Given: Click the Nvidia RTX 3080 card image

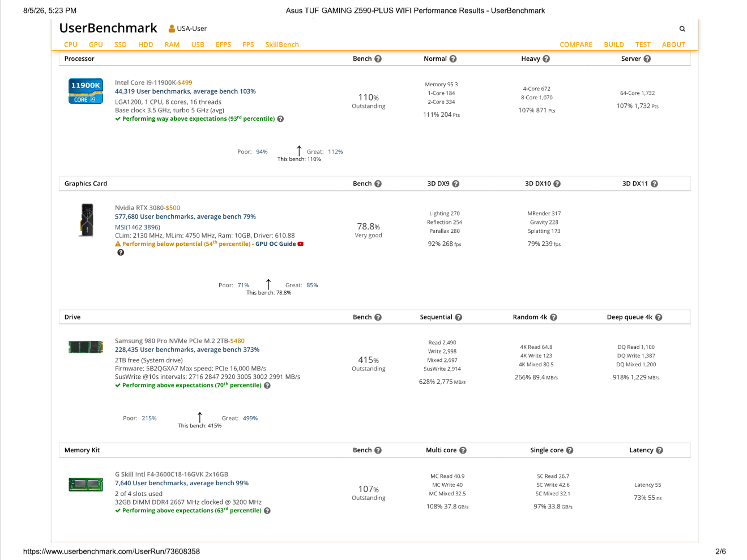Looking at the screenshot, I should [87, 220].
